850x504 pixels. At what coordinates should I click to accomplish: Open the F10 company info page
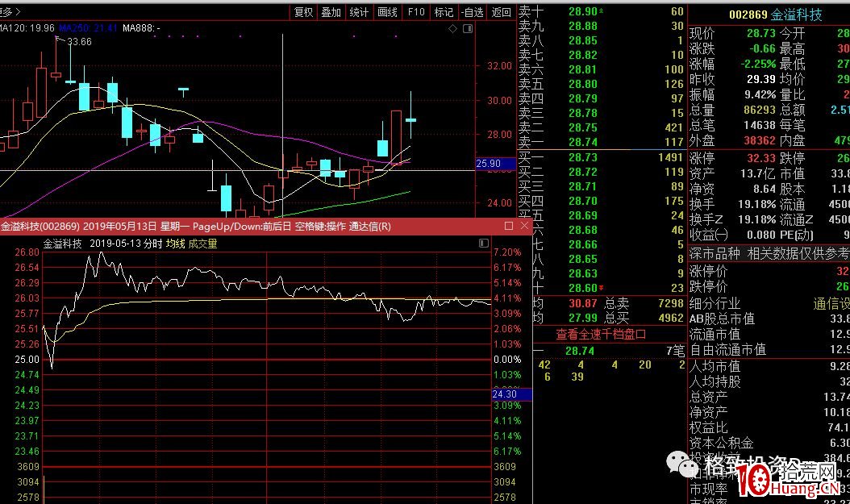(416, 12)
